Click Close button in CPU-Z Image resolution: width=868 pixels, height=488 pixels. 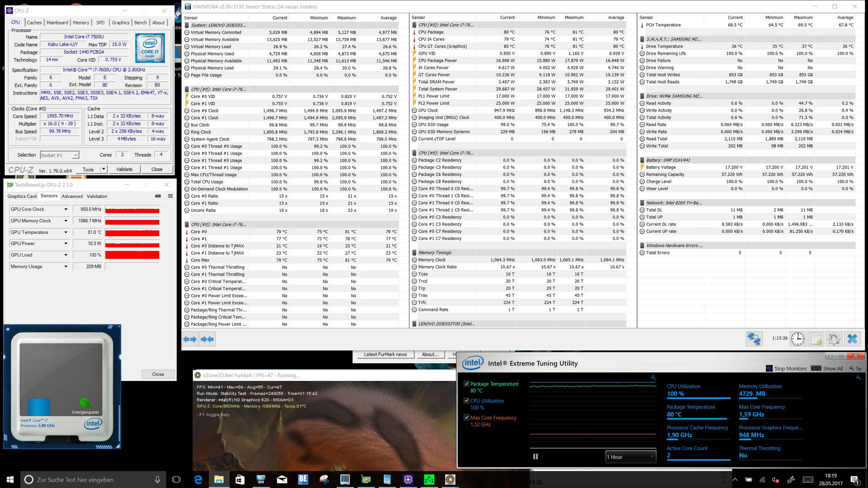pos(157,169)
